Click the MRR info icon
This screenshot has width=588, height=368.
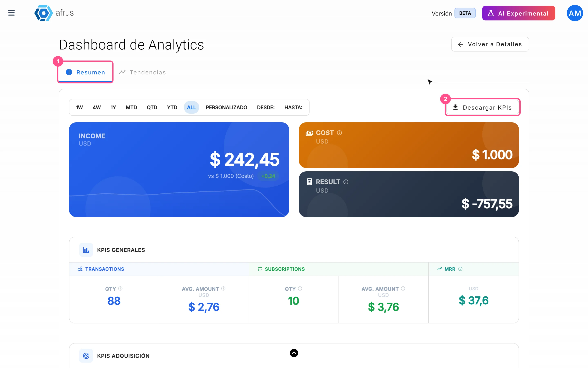click(460, 269)
